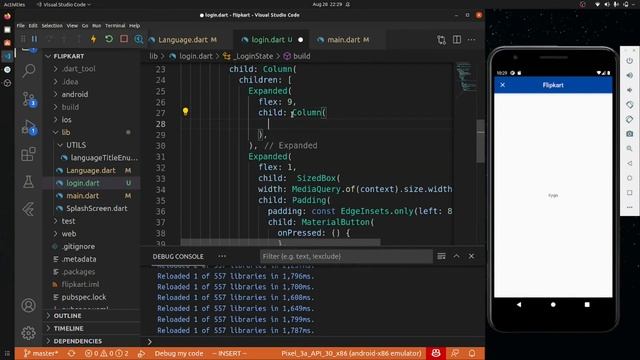Click the emulator zoom magnifier icon
The height and width of the screenshot is (360, 640).
tap(630, 149)
